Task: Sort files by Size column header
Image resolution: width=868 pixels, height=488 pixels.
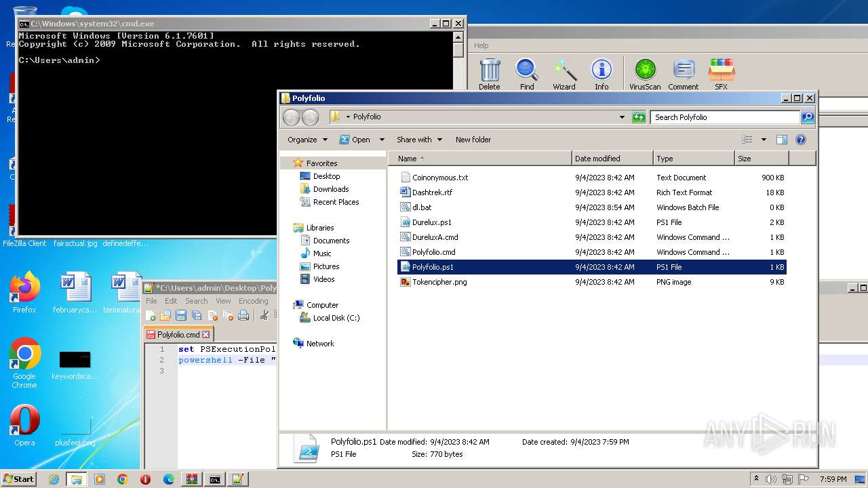Action: pos(762,159)
